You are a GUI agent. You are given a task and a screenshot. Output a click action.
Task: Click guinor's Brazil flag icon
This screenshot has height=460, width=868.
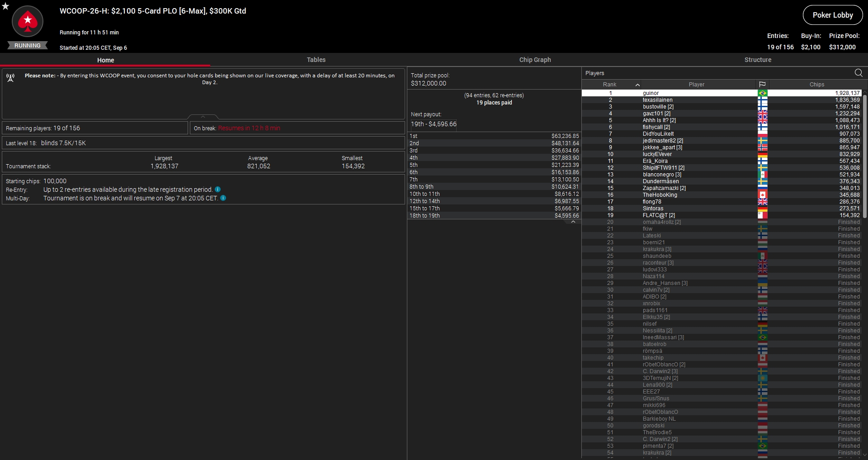point(762,93)
